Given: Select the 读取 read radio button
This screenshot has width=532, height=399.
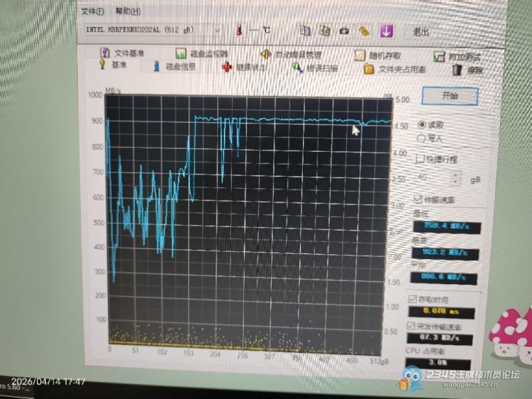Looking at the screenshot, I should click(x=422, y=124).
